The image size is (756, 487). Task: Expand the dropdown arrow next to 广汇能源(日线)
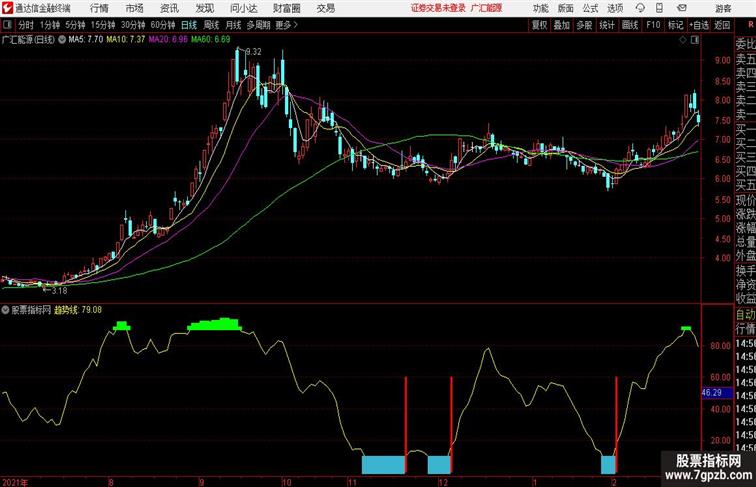pyautogui.click(x=62, y=40)
